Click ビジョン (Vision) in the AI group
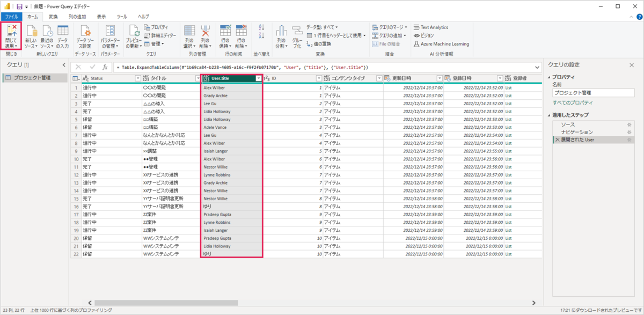 click(x=423, y=35)
